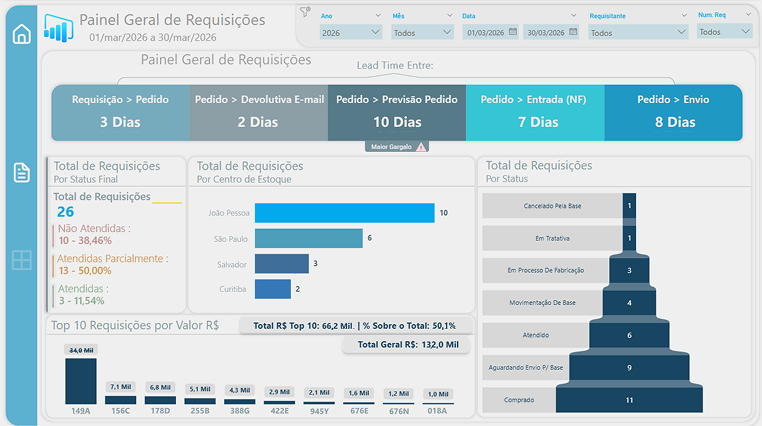The width and height of the screenshot is (762, 426).
Task: Select the Requisição > Pedido card
Action: pyautogui.click(x=121, y=113)
